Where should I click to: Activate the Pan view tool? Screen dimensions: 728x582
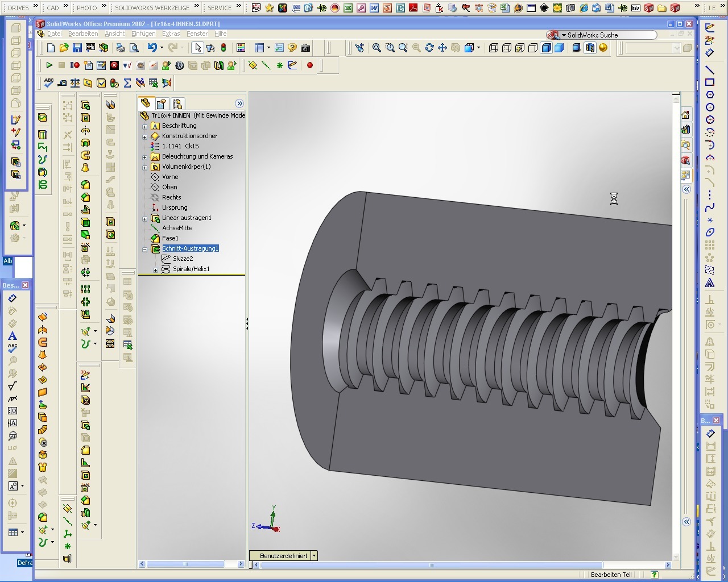[x=442, y=48]
